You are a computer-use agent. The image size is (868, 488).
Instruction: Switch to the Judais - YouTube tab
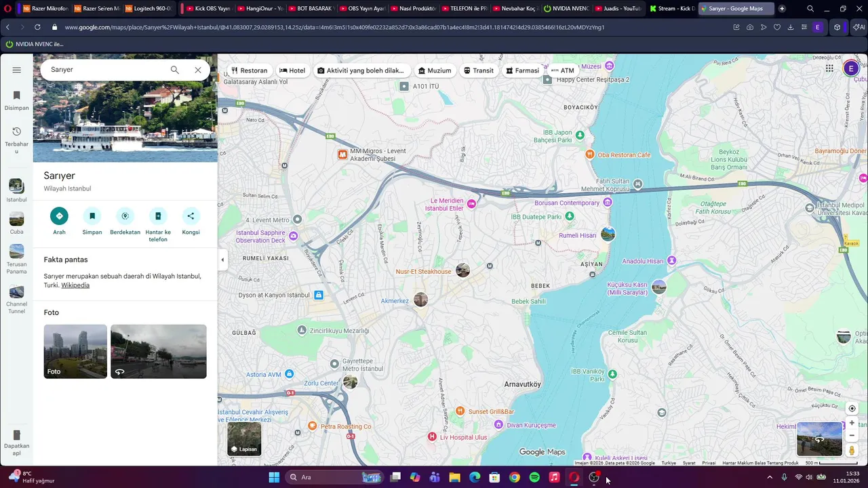(618, 9)
